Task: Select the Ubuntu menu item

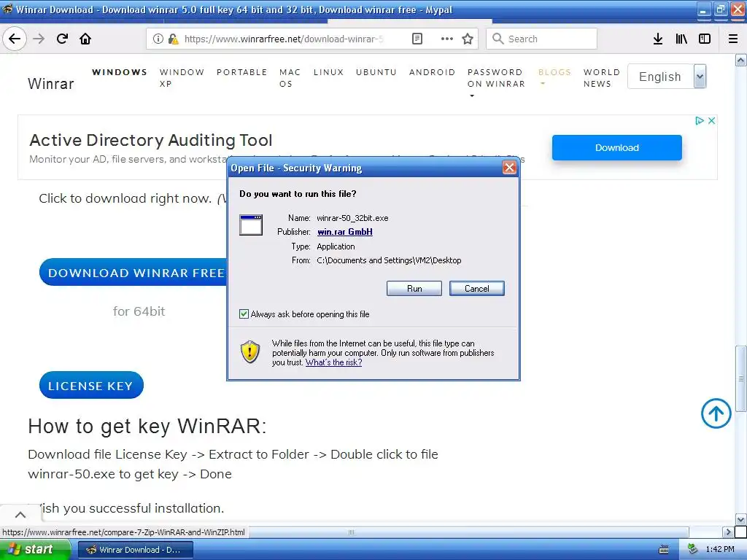Action: pyautogui.click(x=376, y=72)
